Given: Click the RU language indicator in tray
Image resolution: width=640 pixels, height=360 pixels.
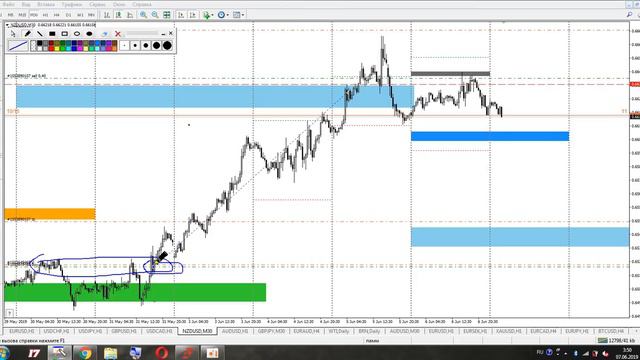Looking at the screenshot, I should click(540, 352).
